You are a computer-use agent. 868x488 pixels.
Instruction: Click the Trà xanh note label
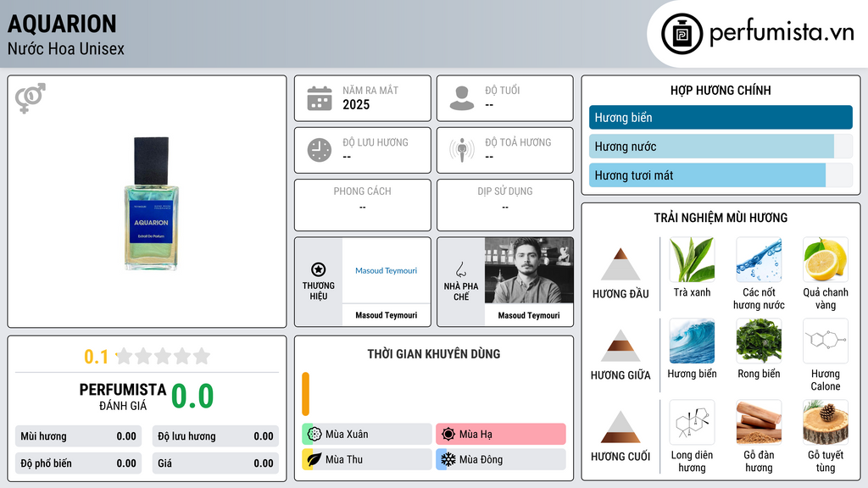pos(692,292)
